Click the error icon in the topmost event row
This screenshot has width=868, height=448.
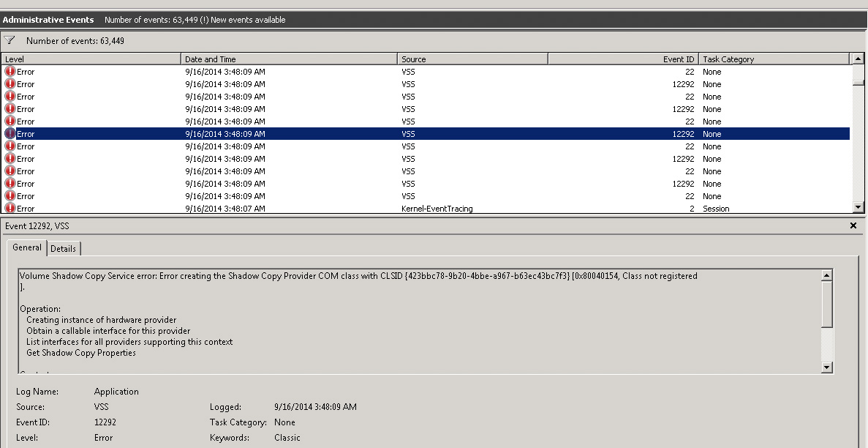click(10, 72)
